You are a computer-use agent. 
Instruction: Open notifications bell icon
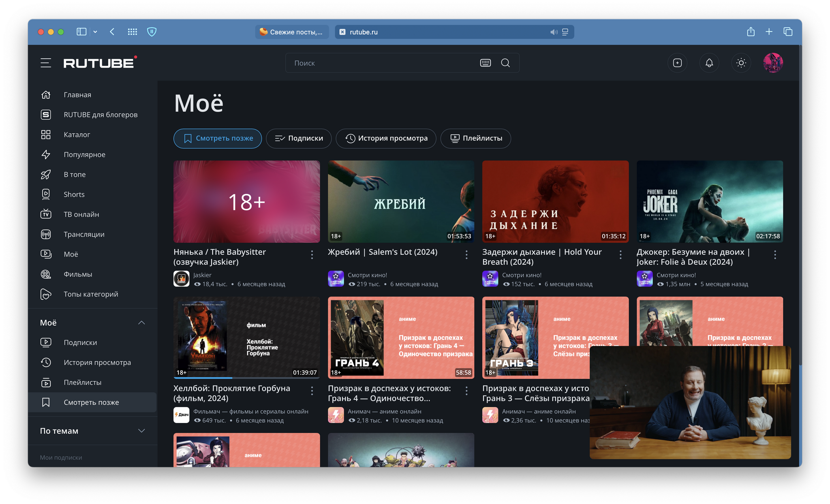pyautogui.click(x=709, y=63)
